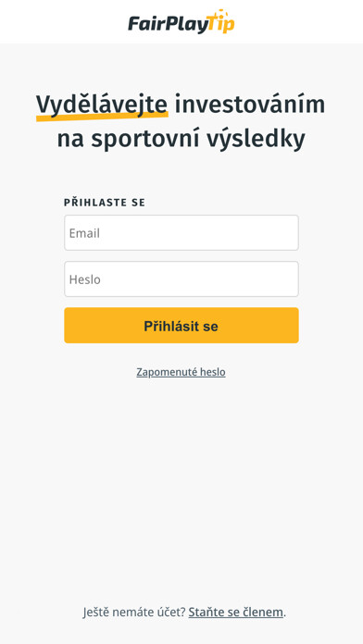Click the PŘIHLASTE SE form label
The image size is (363, 644).
pyautogui.click(x=105, y=203)
